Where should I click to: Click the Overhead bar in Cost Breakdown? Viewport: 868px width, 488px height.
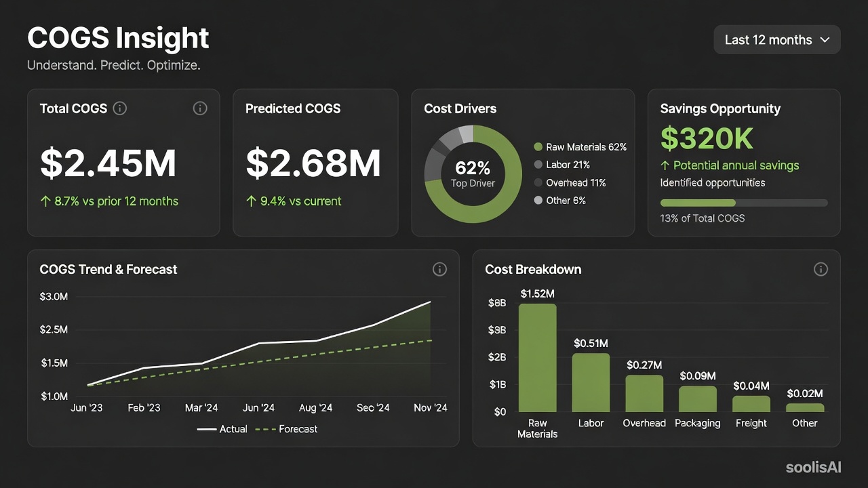click(644, 394)
